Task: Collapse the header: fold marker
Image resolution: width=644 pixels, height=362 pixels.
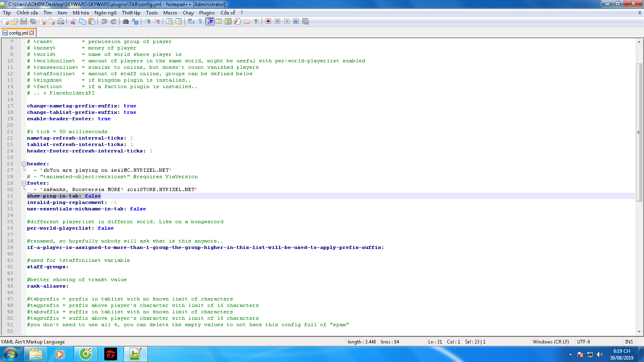Action: (x=24, y=164)
